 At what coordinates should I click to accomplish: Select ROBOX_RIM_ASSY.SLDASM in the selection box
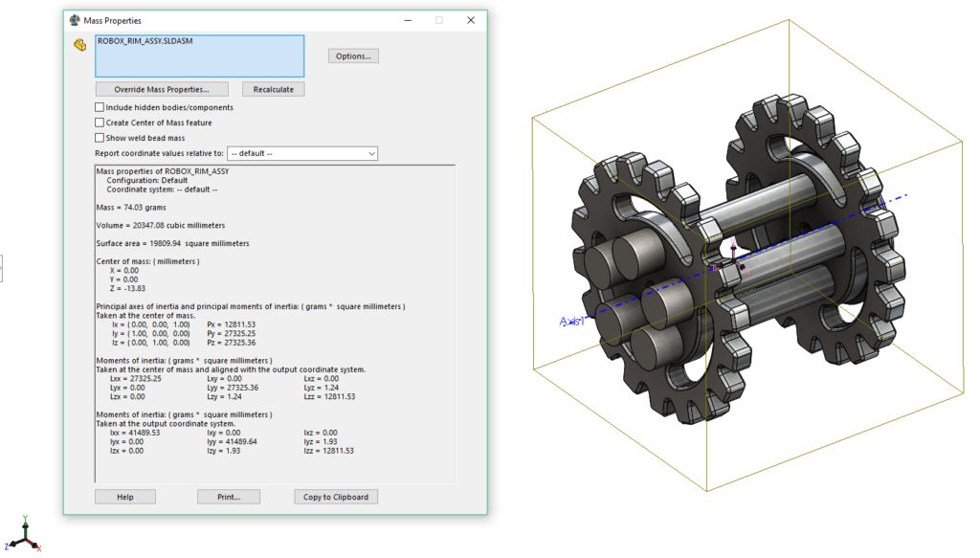tap(144, 42)
